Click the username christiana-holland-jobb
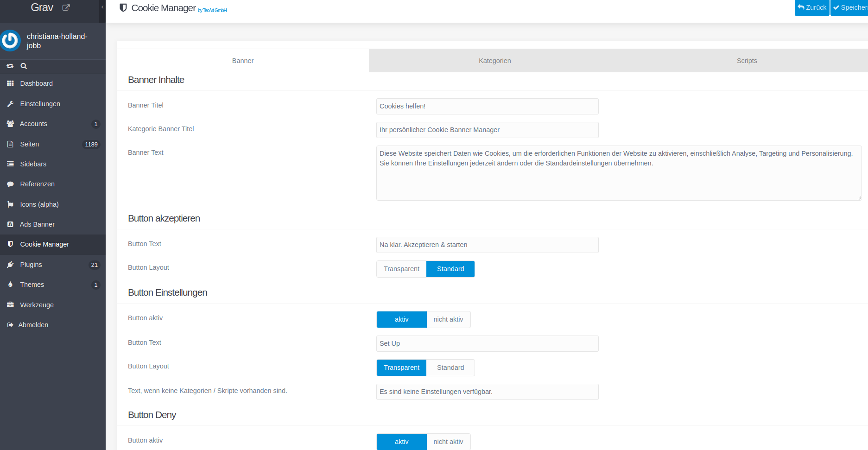Image resolution: width=868 pixels, height=450 pixels. pyautogui.click(x=57, y=41)
